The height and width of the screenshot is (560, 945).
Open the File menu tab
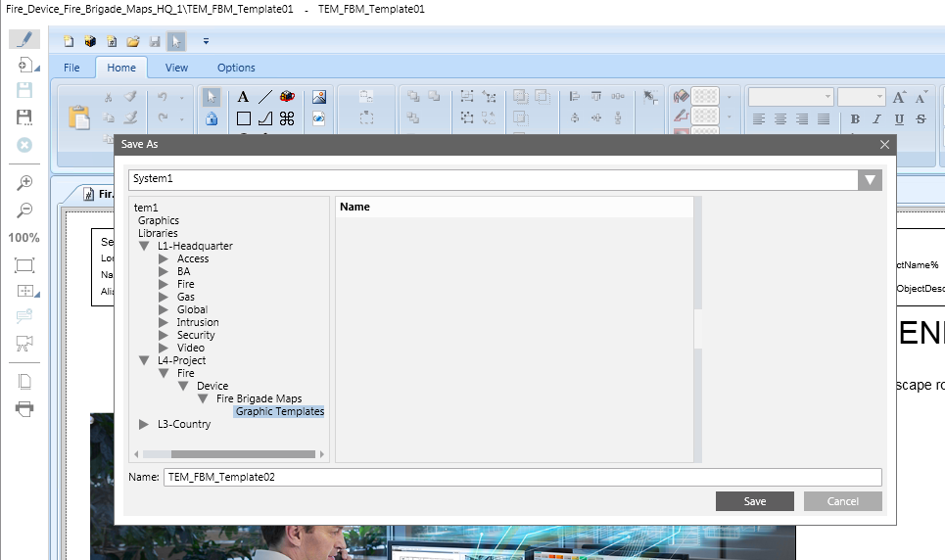click(x=71, y=68)
